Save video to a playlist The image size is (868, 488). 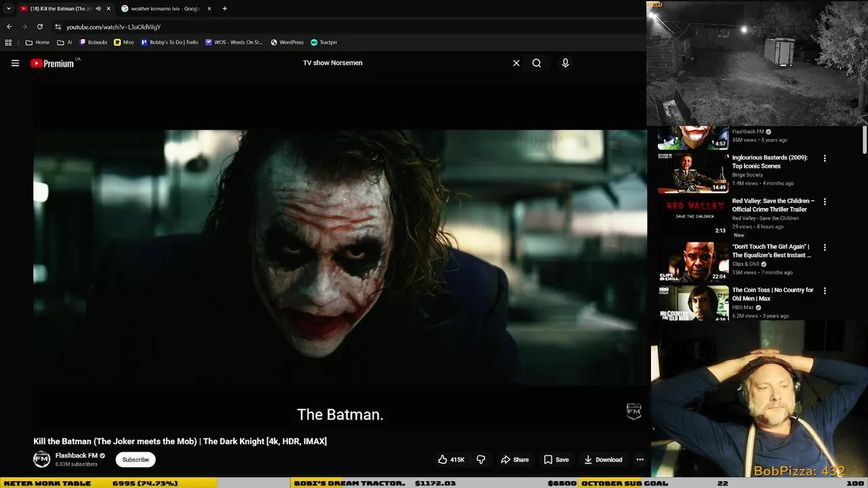point(556,460)
